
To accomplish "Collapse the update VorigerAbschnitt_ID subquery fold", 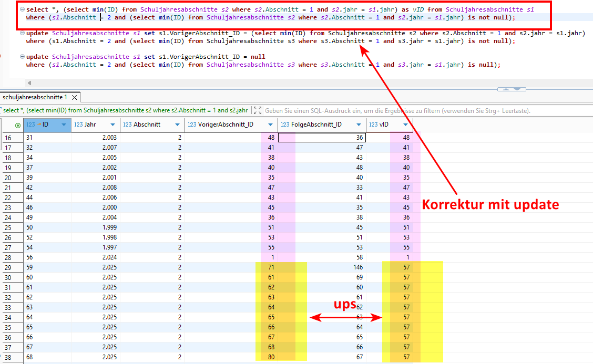I will [x=22, y=33].
